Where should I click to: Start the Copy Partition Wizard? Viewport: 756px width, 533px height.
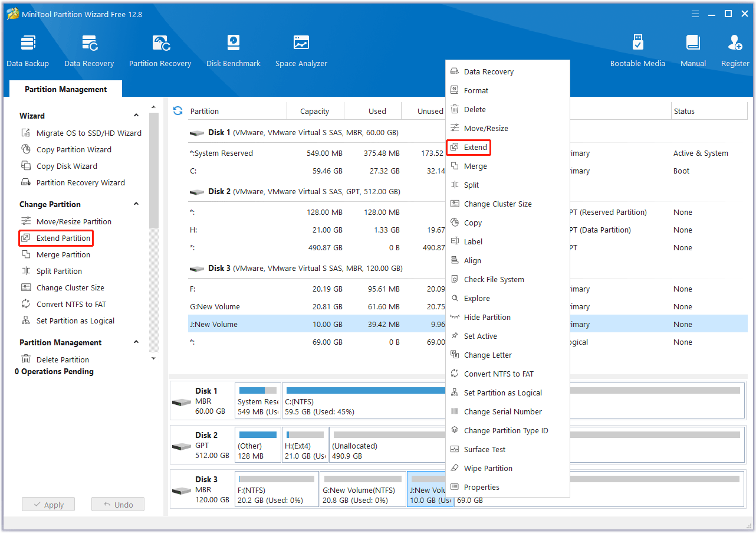(x=66, y=149)
